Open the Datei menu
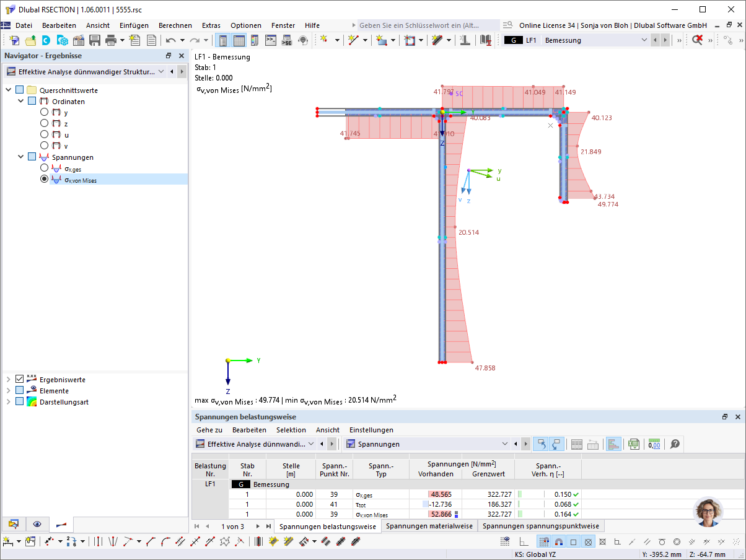The width and height of the screenshot is (746, 560). coord(24,25)
